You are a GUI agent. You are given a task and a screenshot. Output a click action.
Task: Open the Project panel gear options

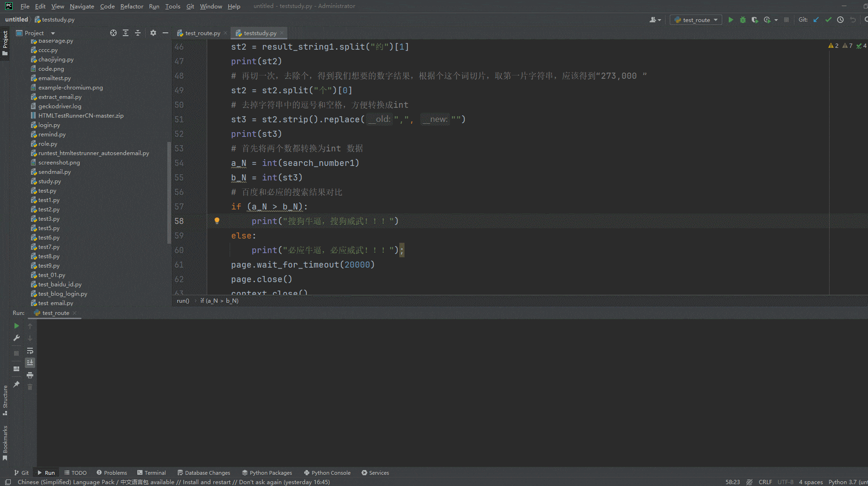153,33
